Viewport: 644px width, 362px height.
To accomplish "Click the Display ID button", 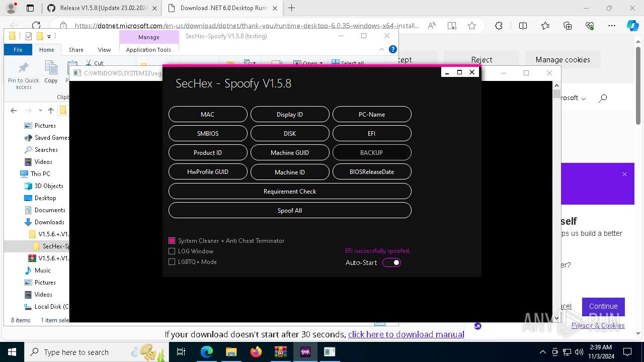I will pos(290,114).
